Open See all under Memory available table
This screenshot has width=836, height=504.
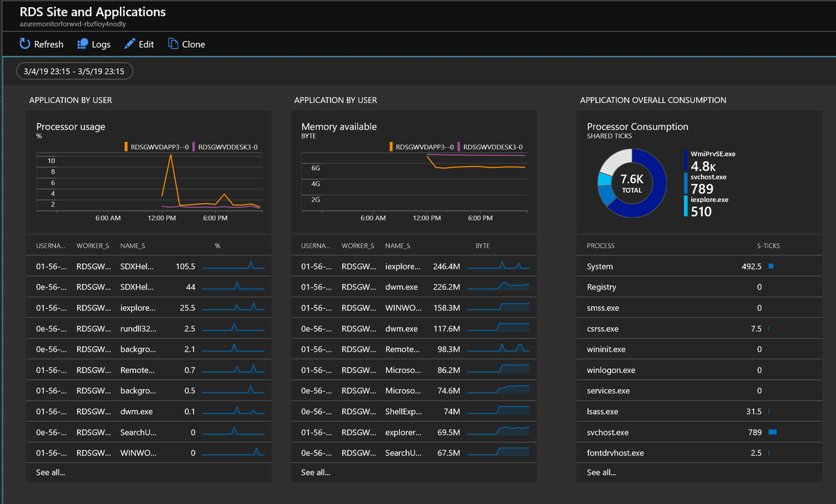point(316,472)
